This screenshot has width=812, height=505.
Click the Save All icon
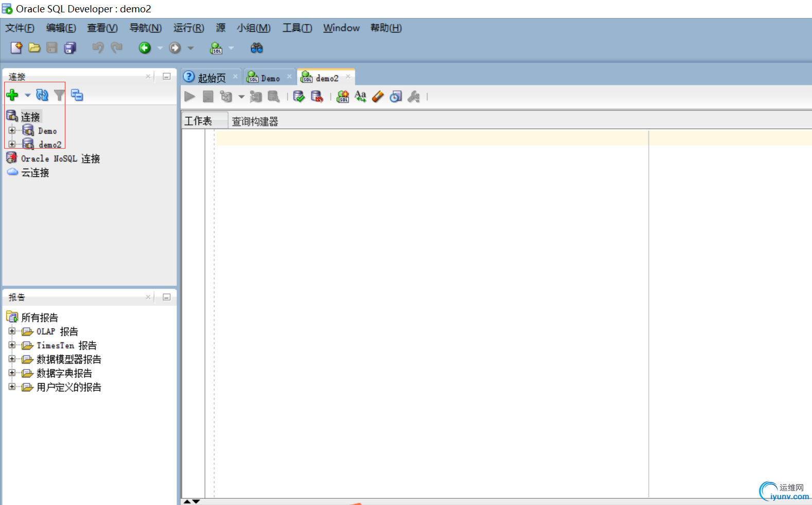(70, 48)
